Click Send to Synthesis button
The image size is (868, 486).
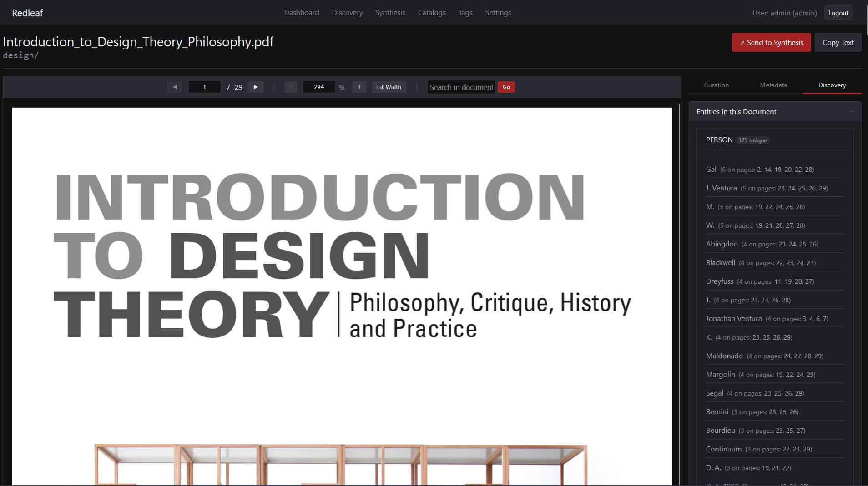[x=771, y=42]
